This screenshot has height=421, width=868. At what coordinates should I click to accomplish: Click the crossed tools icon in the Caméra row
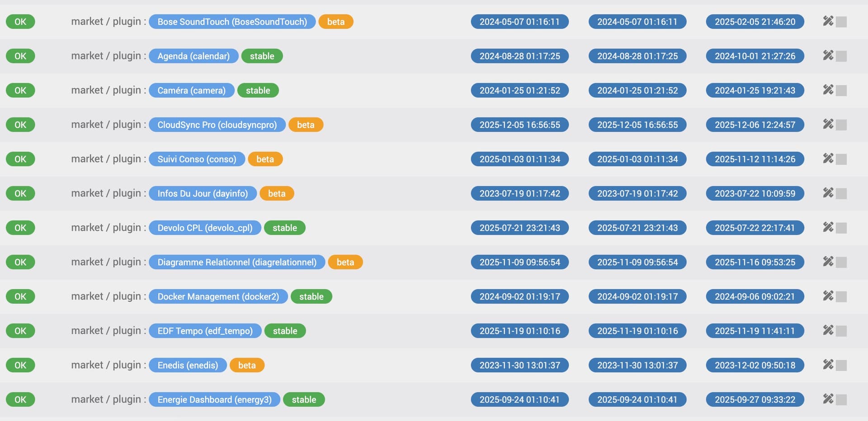(828, 90)
